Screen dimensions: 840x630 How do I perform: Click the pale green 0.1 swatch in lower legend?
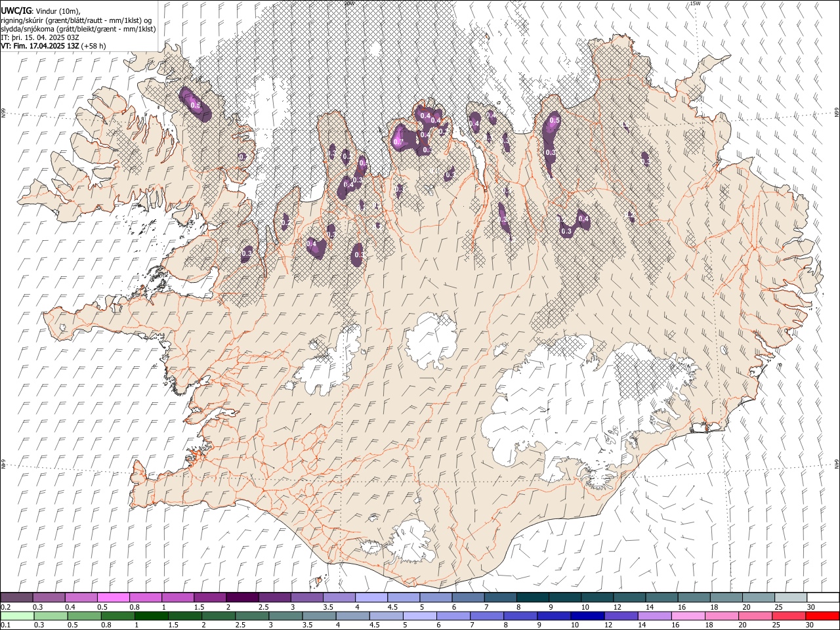pos(16,616)
